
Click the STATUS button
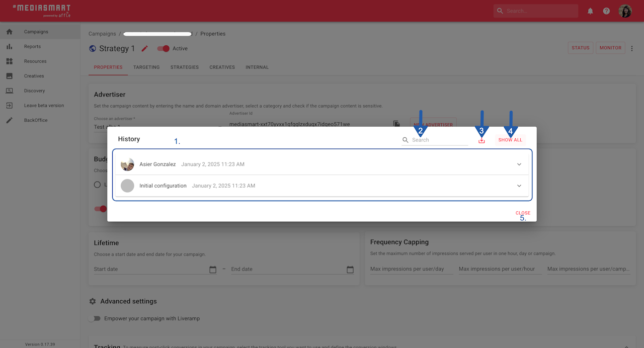(x=580, y=48)
